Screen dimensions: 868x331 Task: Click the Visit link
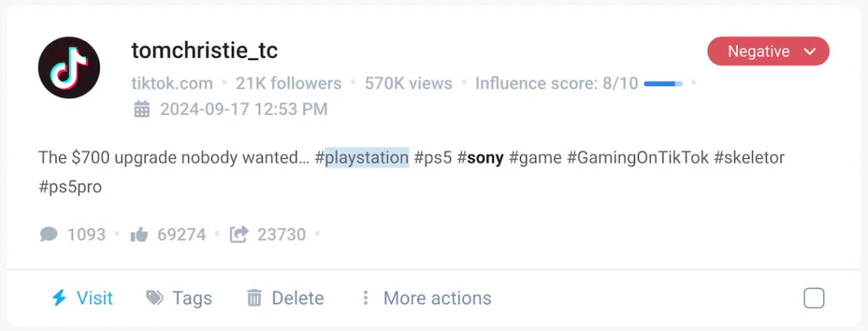(82, 298)
